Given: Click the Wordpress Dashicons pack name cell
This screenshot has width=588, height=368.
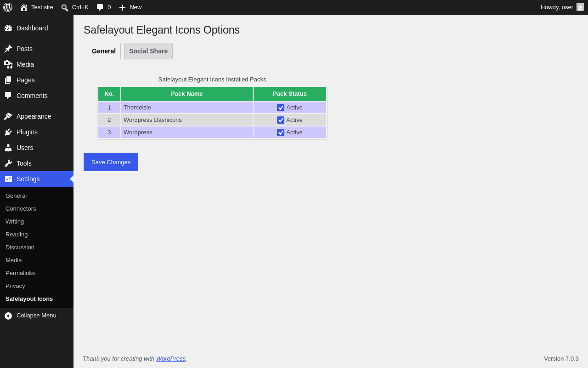Looking at the screenshot, I should [187, 120].
